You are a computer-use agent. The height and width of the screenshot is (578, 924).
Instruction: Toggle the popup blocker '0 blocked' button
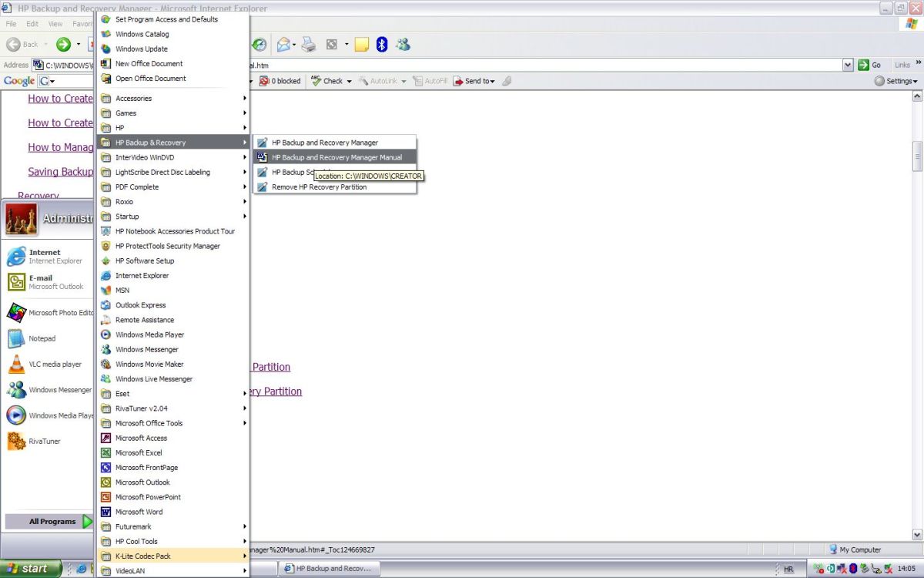(x=280, y=81)
